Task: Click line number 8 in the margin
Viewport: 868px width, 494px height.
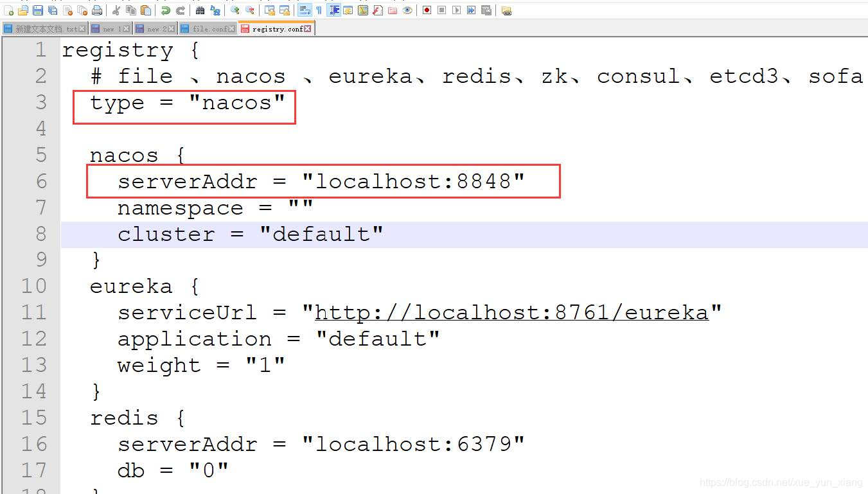Action: click(x=41, y=234)
